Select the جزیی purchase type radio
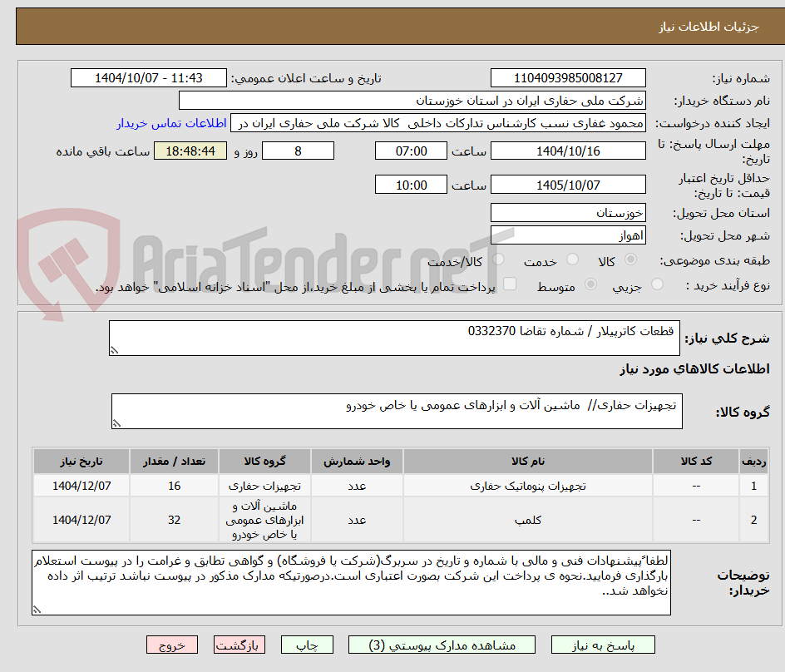Image resolution: width=785 pixels, height=672 pixels. tap(657, 284)
